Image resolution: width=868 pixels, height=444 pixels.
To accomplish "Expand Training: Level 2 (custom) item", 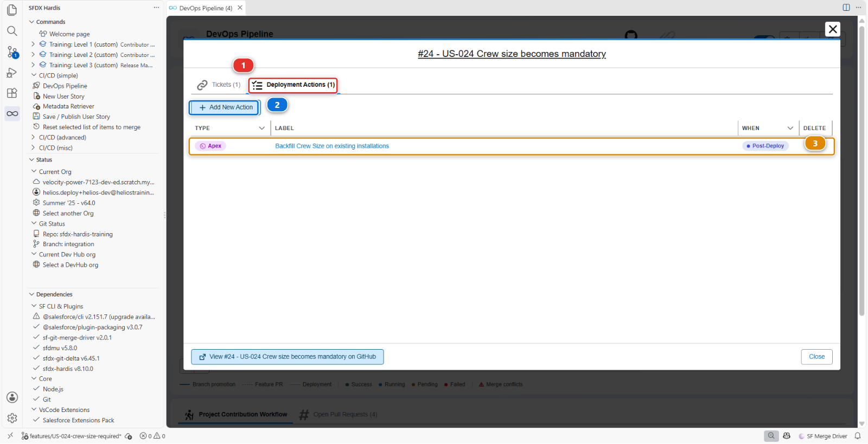I will pyautogui.click(x=33, y=55).
